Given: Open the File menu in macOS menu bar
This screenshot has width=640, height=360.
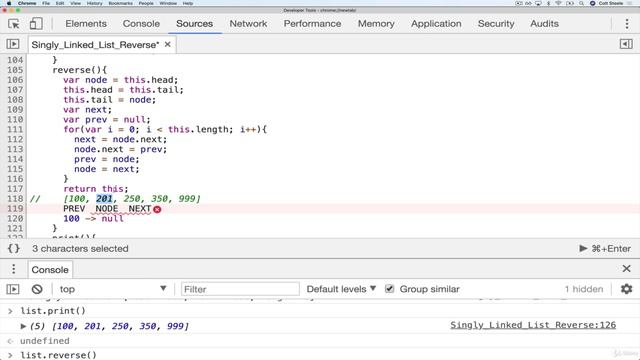Looking at the screenshot, I should [x=46, y=3].
